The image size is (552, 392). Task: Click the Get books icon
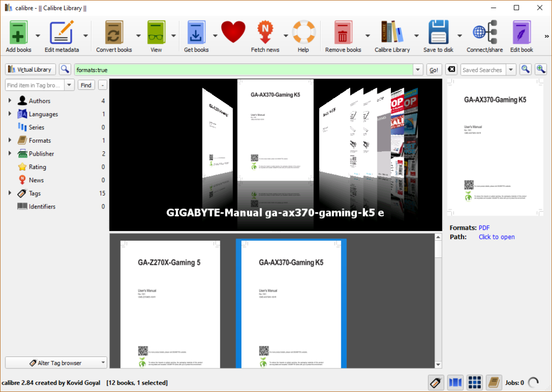[196, 32]
